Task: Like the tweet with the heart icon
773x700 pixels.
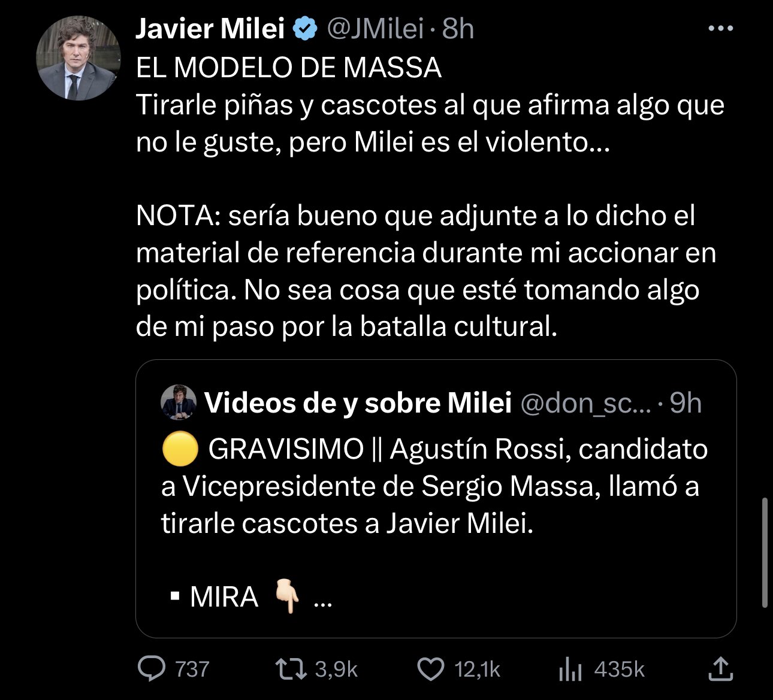Action: pos(430,669)
